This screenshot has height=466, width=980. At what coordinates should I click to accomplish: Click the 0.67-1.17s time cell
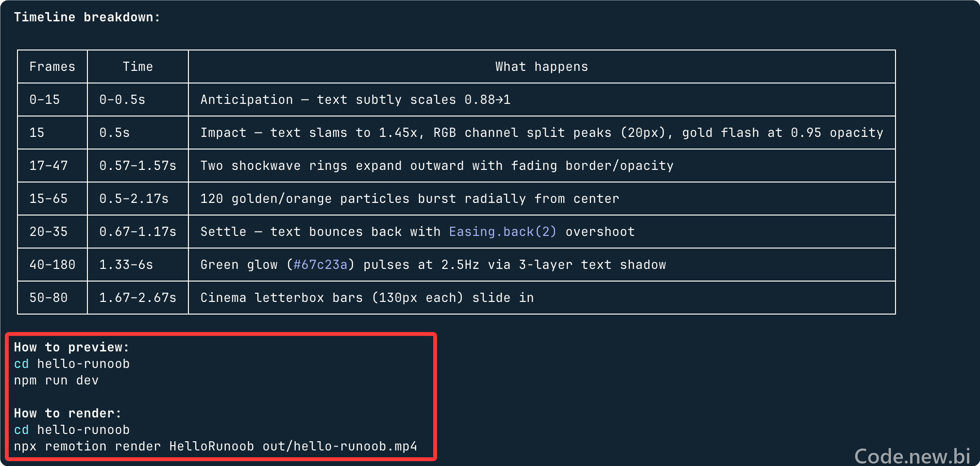click(x=138, y=232)
